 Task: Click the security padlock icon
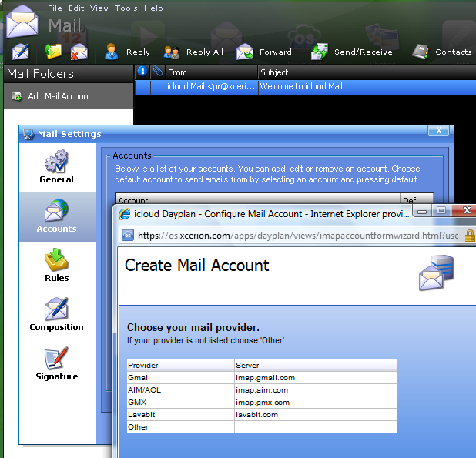click(470, 236)
